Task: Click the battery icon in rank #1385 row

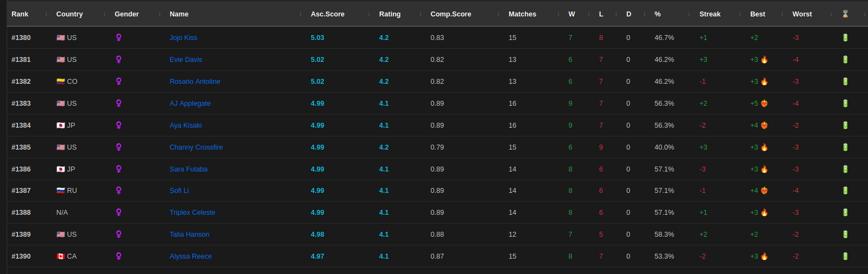Action: (x=845, y=147)
